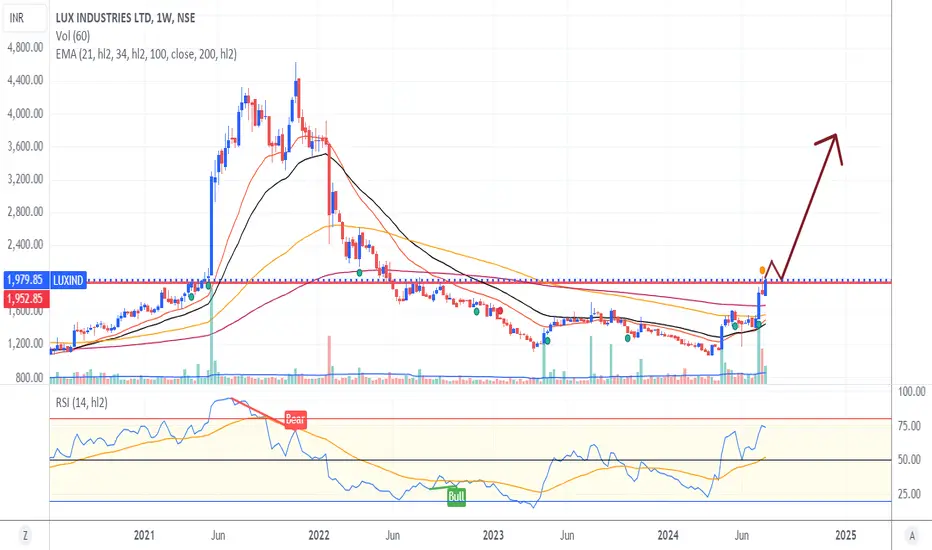Image resolution: width=932 pixels, height=550 pixels.
Task: Click the green dot marker near mid-2022 candles
Action: (360, 272)
